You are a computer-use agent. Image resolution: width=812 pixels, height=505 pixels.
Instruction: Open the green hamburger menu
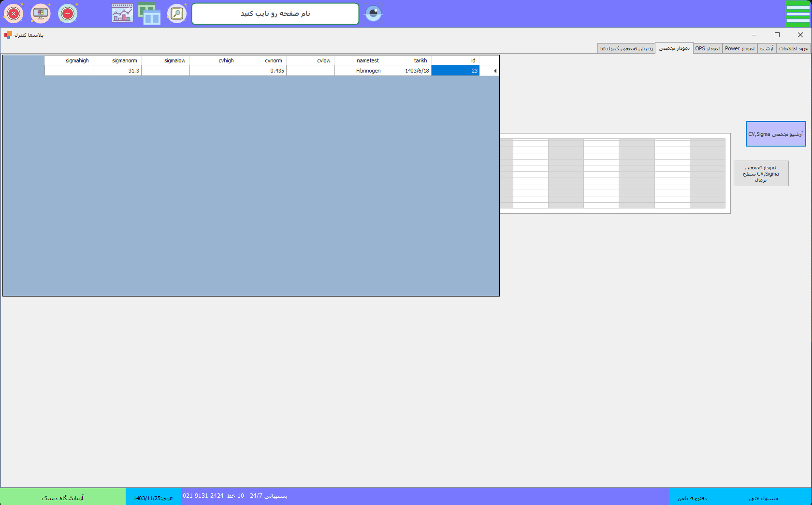tap(797, 14)
